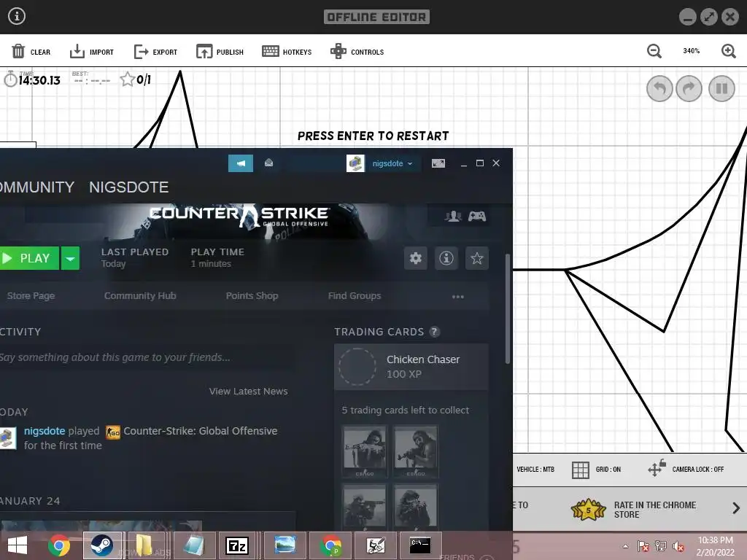
Task: Open Community Hub link
Action: 140,296
